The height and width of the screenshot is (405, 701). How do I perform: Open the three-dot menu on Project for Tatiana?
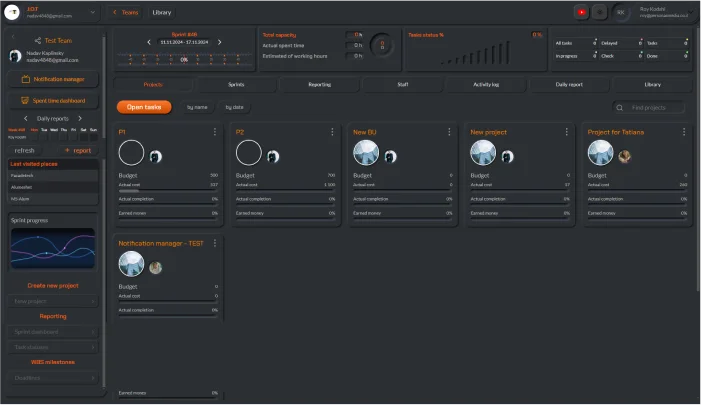tap(684, 132)
